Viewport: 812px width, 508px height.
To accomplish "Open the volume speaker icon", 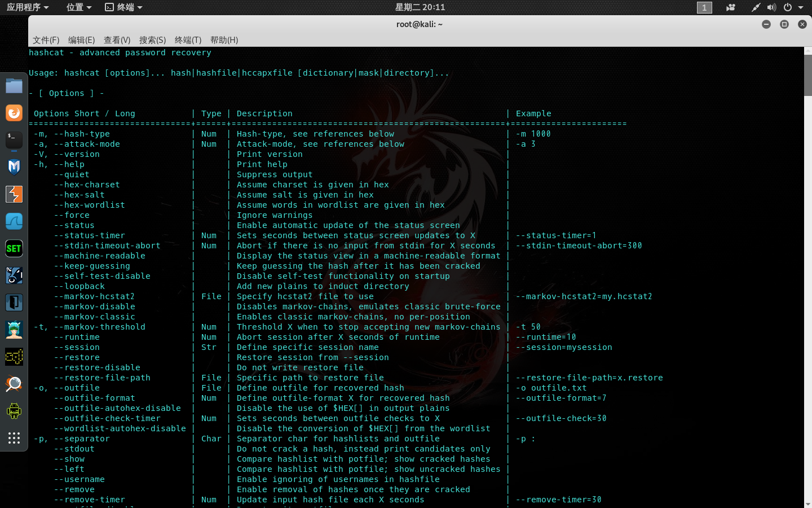I will tap(771, 7).
